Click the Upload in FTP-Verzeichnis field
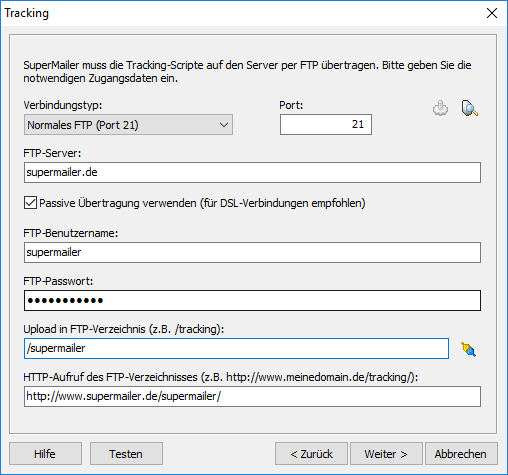This screenshot has width=508, height=475. [236, 348]
